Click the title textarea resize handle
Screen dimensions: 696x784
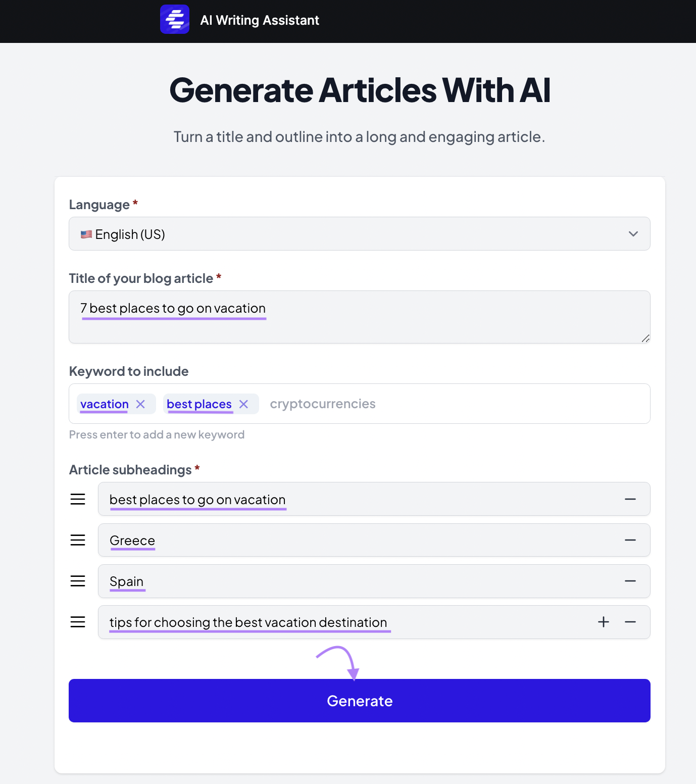point(645,338)
